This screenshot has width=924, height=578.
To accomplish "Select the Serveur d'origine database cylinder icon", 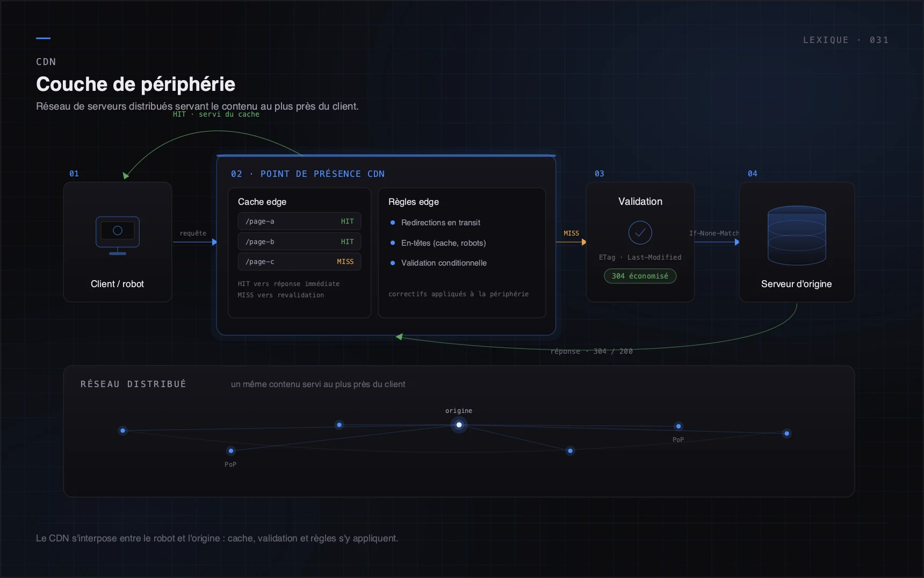I will 797,236.
